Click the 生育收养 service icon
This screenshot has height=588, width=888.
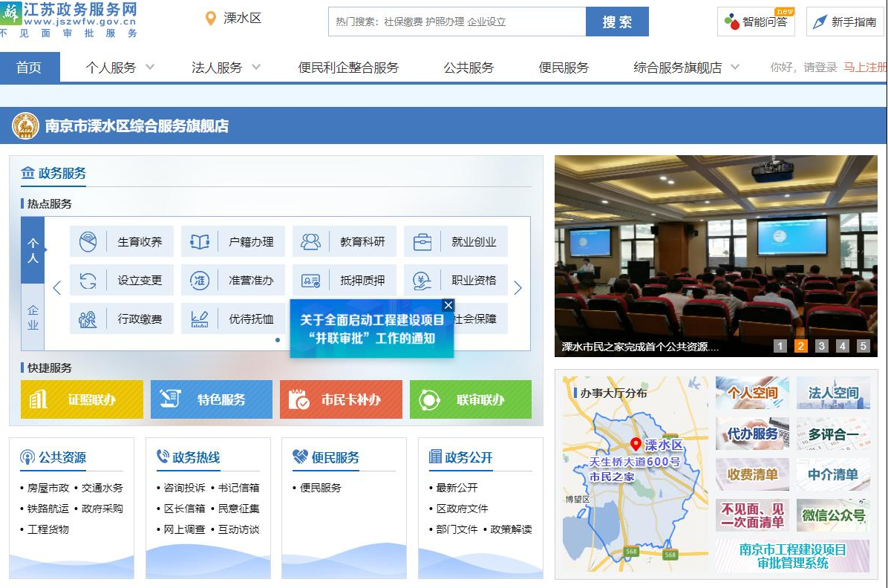tap(88, 242)
